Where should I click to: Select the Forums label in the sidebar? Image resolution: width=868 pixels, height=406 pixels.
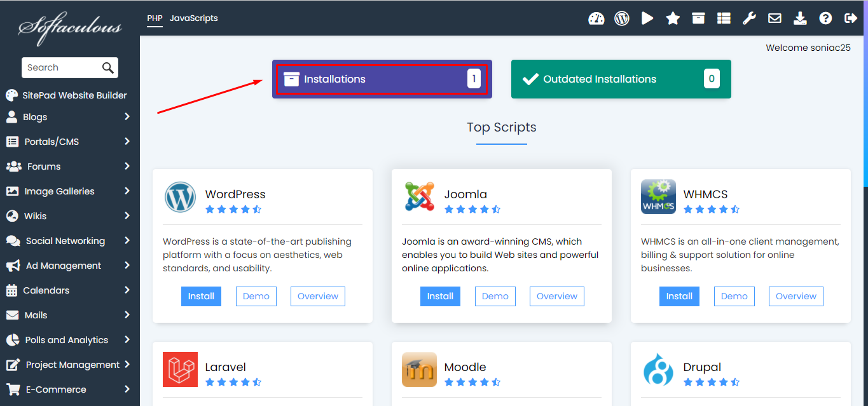pyautogui.click(x=44, y=166)
